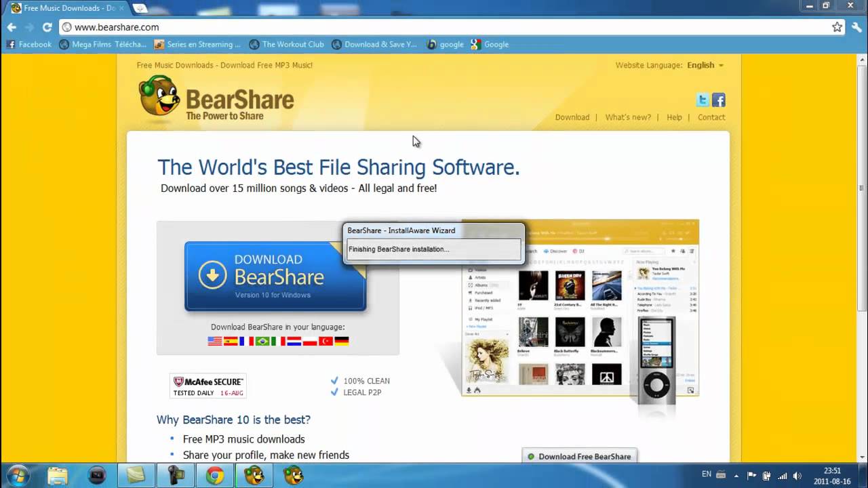Click the 'Finishing BearShare installation...' status text

[399, 249]
